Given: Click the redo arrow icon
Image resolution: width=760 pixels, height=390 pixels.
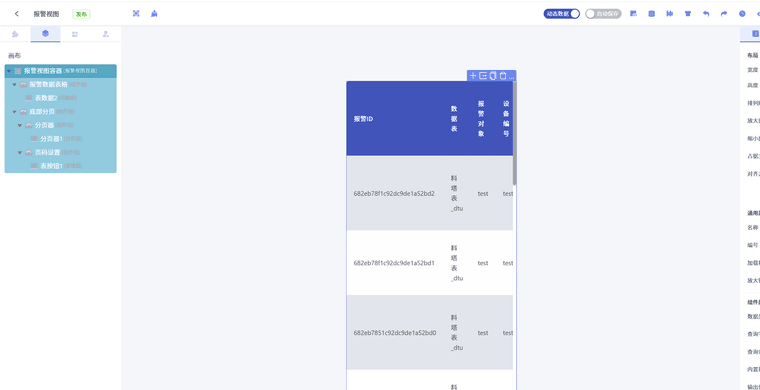Looking at the screenshot, I should (x=724, y=14).
